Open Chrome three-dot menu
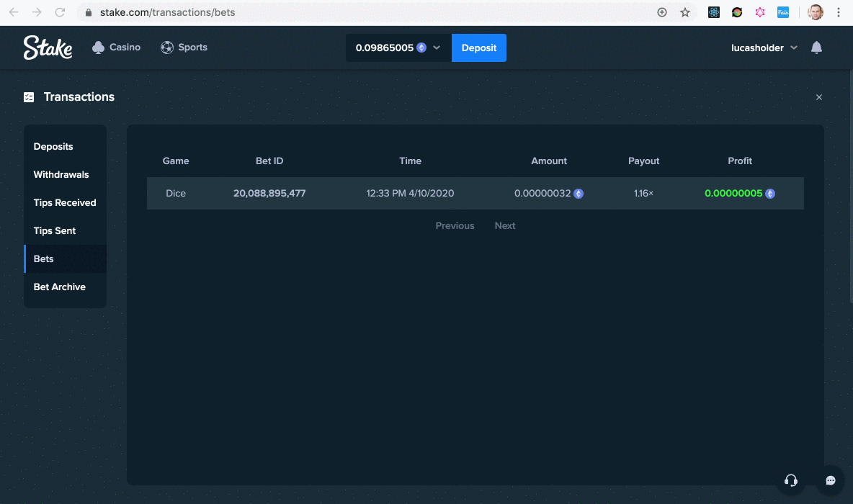This screenshot has width=853, height=504. (839, 12)
